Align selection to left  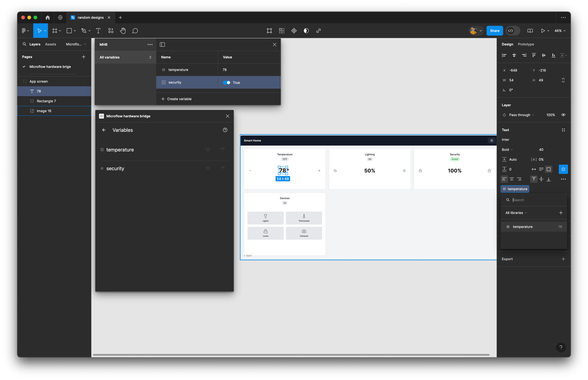click(504, 55)
